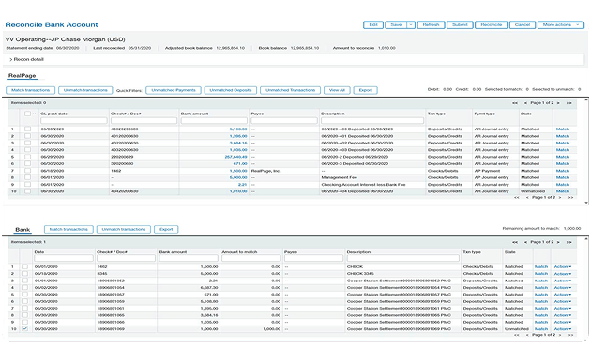Viewport: 591px width, 364px height.
Task: Go to first page above Bank table
Action: pos(515,242)
